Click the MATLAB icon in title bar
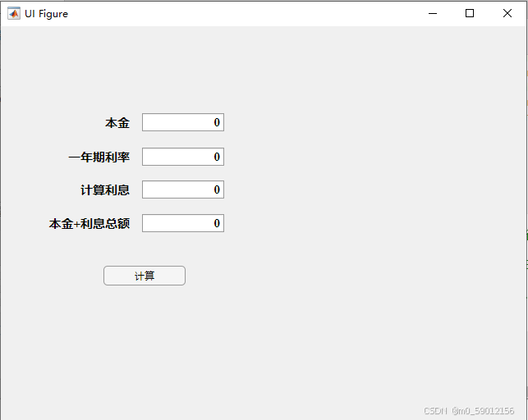The height and width of the screenshot is (420, 528). pos(14,13)
